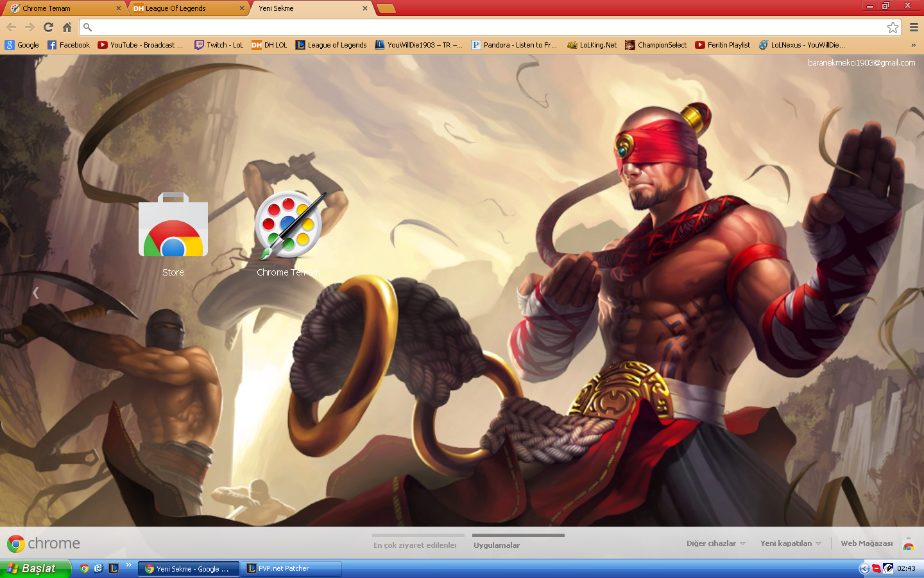
Task: Switch to En çok ziyaret edilenler section
Action: click(x=415, y=545)
